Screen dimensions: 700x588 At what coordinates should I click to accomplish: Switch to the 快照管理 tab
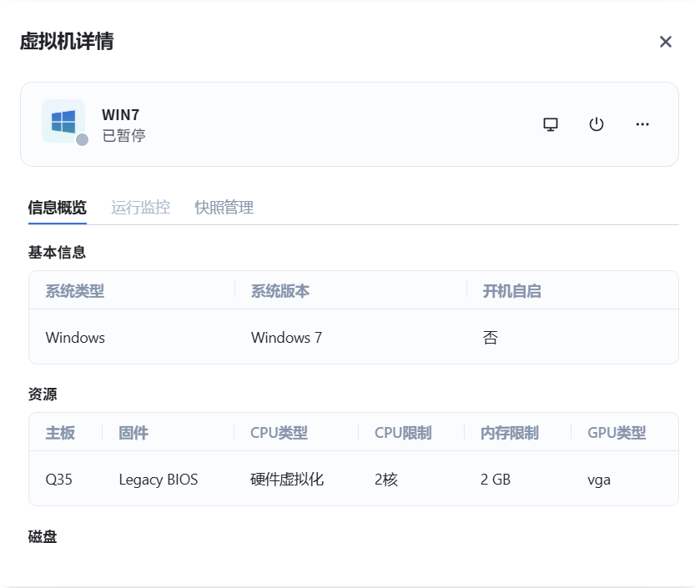(x=224, y=208)
